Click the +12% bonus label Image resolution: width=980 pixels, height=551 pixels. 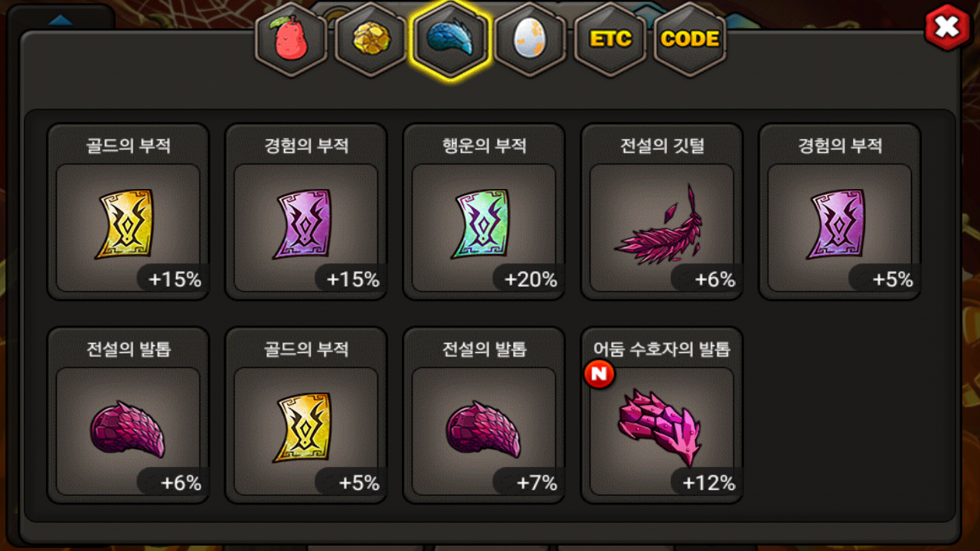click(708, 483)
